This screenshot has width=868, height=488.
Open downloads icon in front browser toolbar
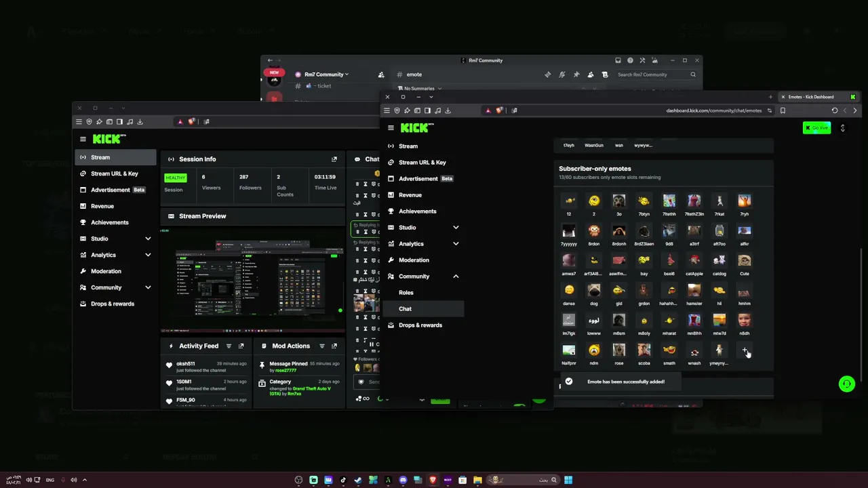448,110
